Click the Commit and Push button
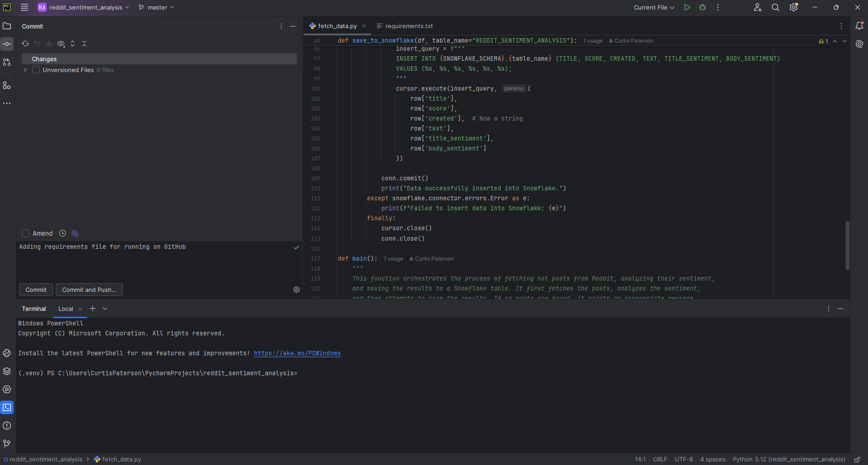Viewport: 868px width, 465px height. [89, 290]
